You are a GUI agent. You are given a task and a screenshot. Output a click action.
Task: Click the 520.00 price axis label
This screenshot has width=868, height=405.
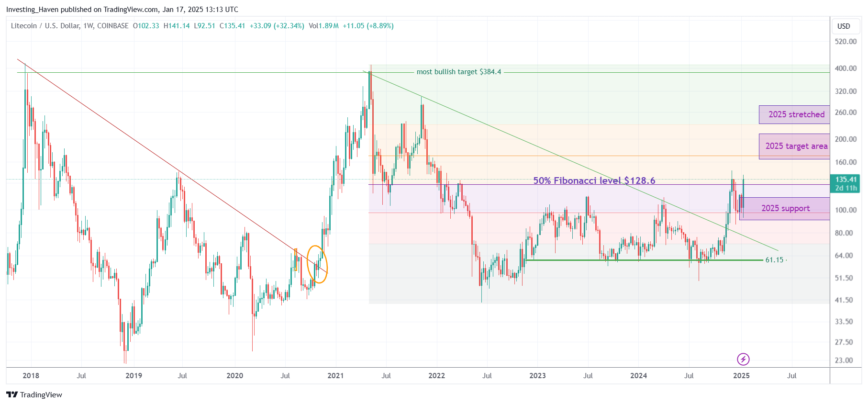(x=846, y=42)
